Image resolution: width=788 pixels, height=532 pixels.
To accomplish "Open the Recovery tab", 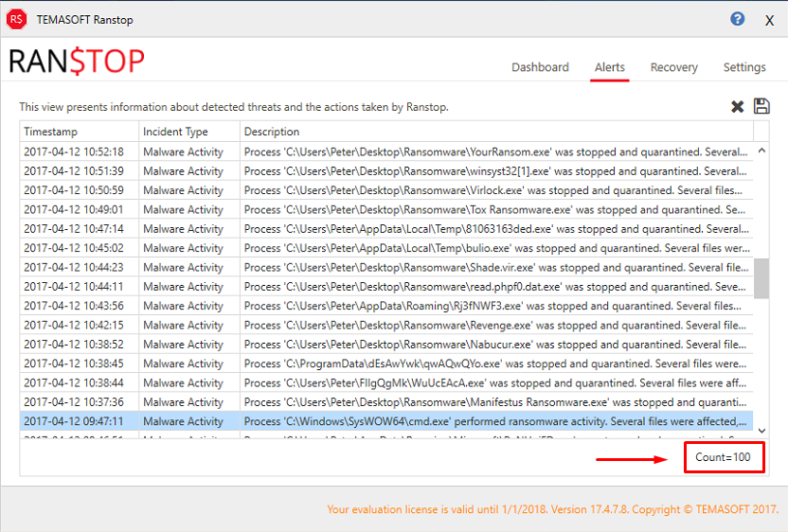I will (x=674, y=67).
